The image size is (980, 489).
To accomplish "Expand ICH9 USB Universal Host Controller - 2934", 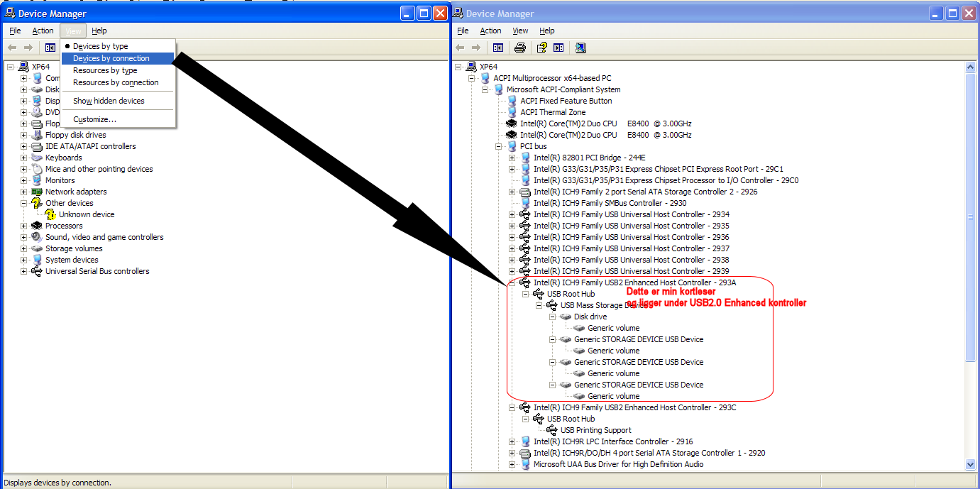I will (512, 214).
